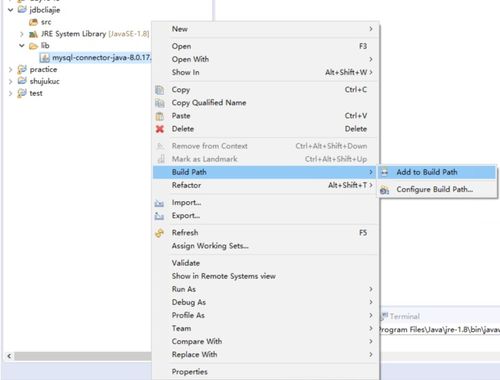Click the shujukuc project icon
This screenshot has height=380, width=500.
22,81
